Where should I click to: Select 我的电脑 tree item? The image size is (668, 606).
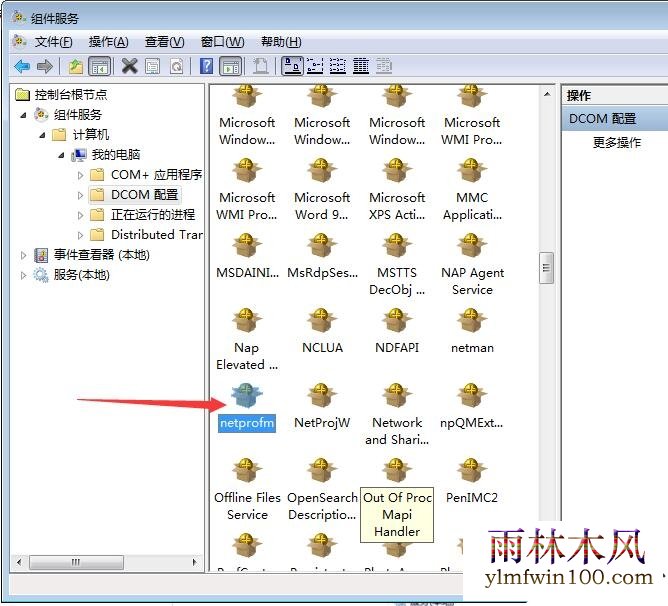pyautogui.click(x=115, y=155)
